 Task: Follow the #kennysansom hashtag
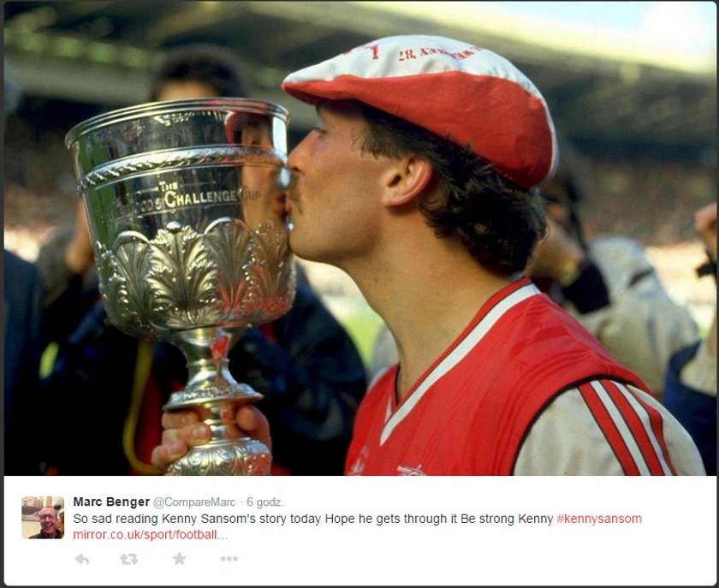point(599,519)
